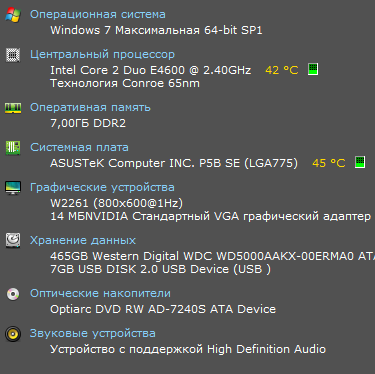Click the 45 °C motherboard temperature reading
375x374 pixels.
pyautogui.click(x=329, y=163)
